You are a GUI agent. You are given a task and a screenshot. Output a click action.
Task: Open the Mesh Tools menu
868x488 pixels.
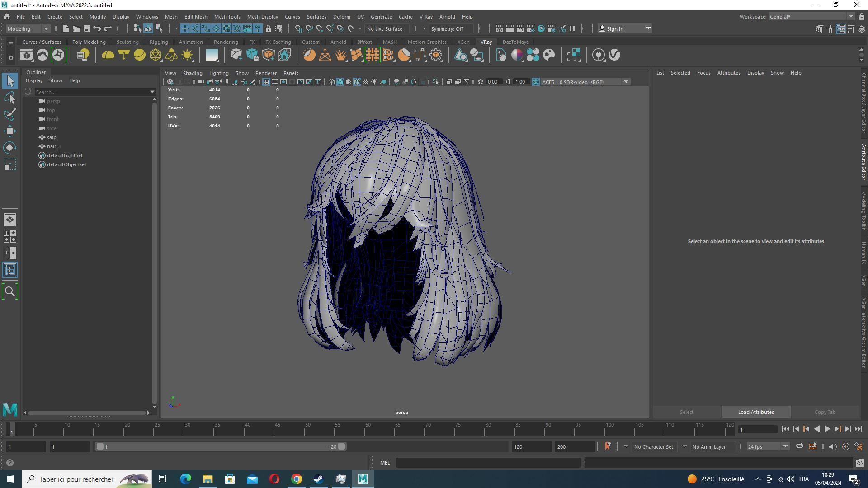227,17
